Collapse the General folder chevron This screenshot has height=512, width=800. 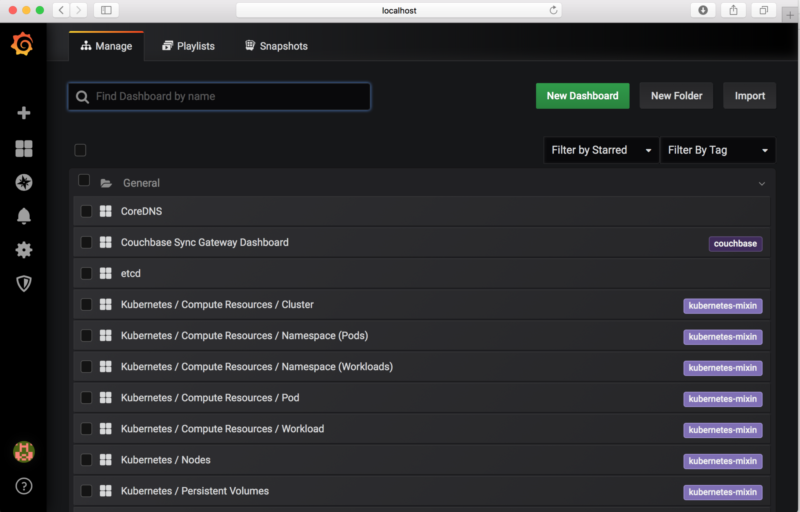click(762, 184)
